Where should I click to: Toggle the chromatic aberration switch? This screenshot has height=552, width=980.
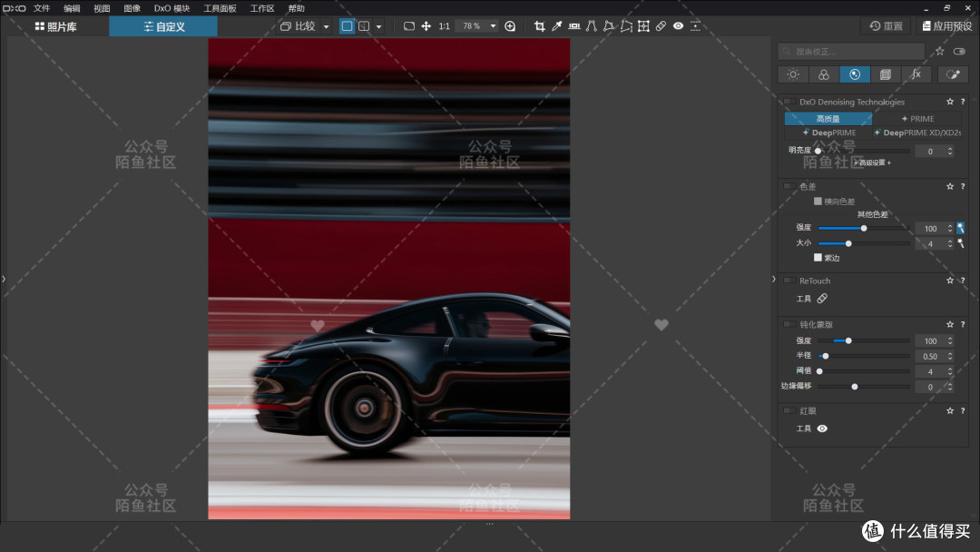tap(790, 186)
